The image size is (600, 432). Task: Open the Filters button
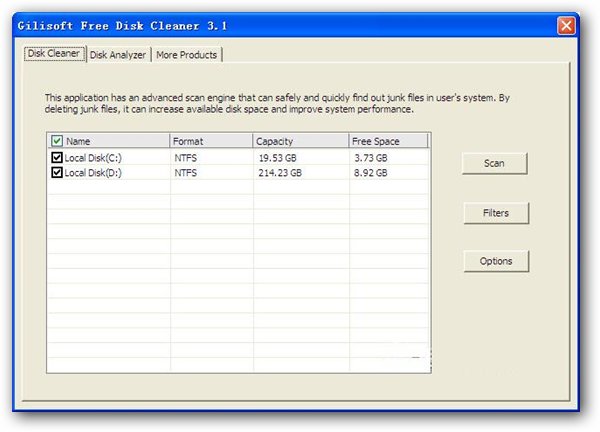point(496,213)
